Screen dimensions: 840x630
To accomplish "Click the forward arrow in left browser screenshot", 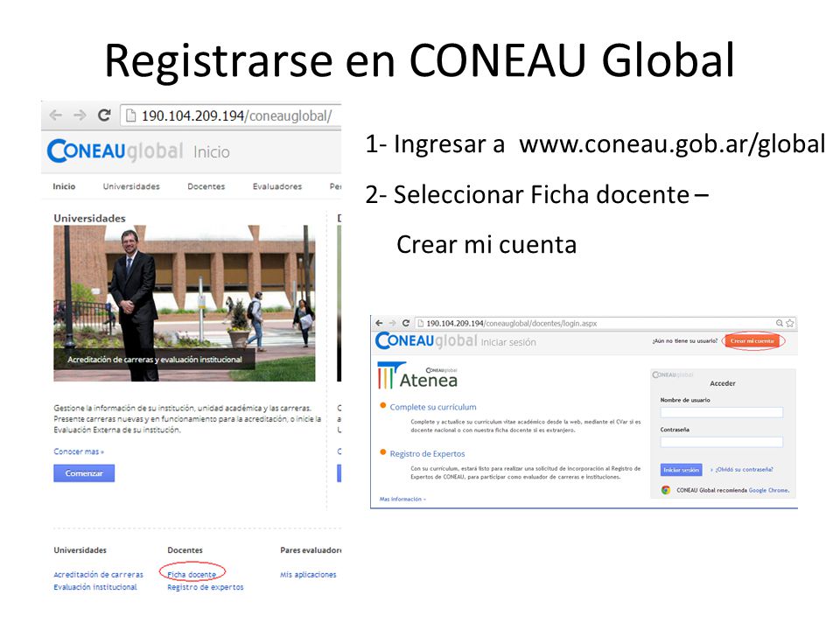I will point(80,115).
